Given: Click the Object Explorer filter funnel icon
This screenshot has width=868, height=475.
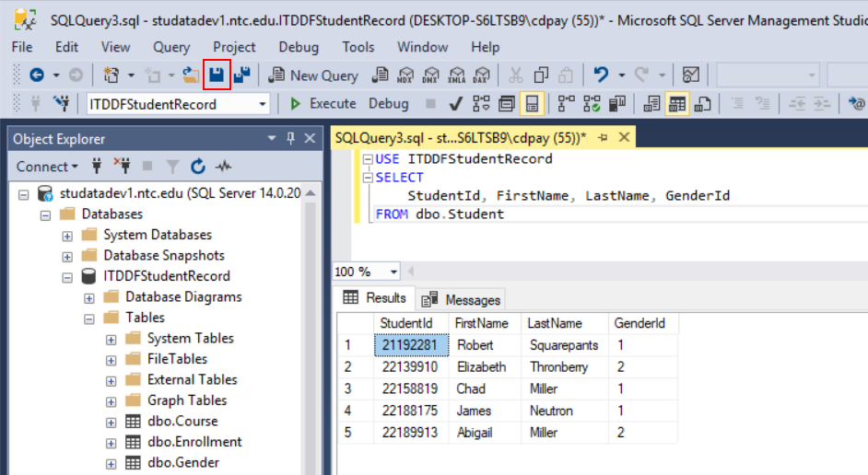Looking at the screenshot, I should pyautogui.click(x=172, y=166).
